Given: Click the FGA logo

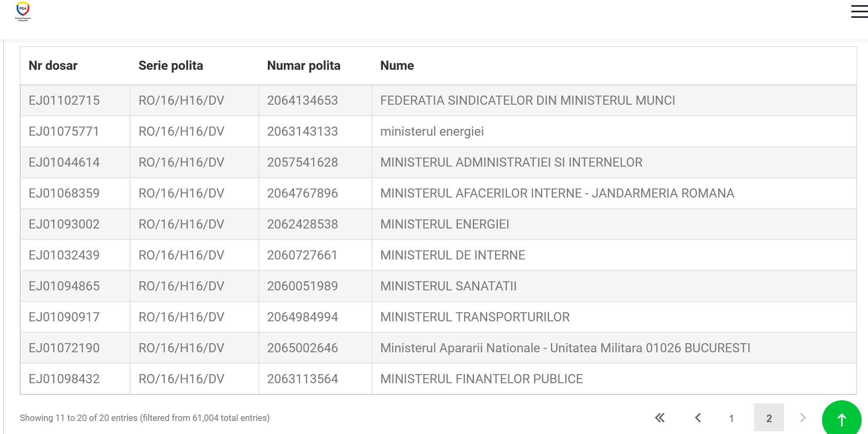Looking at the screenshot, I should tap(23, 11).
